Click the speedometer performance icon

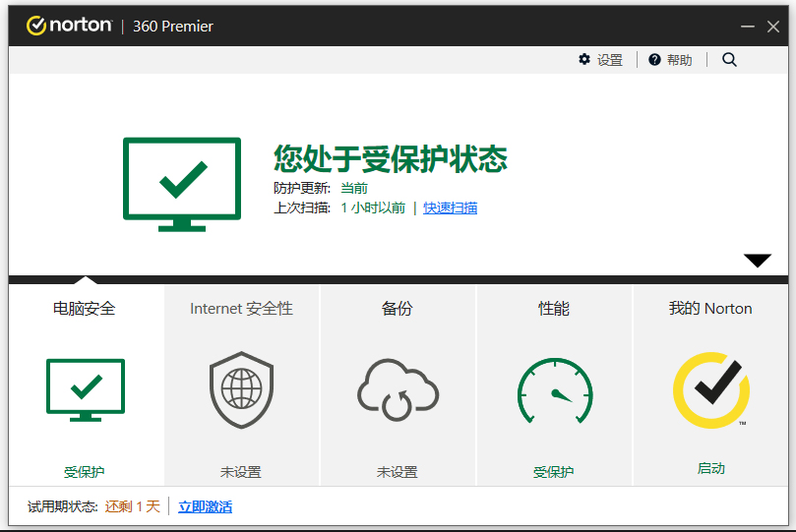pos(555,390)
